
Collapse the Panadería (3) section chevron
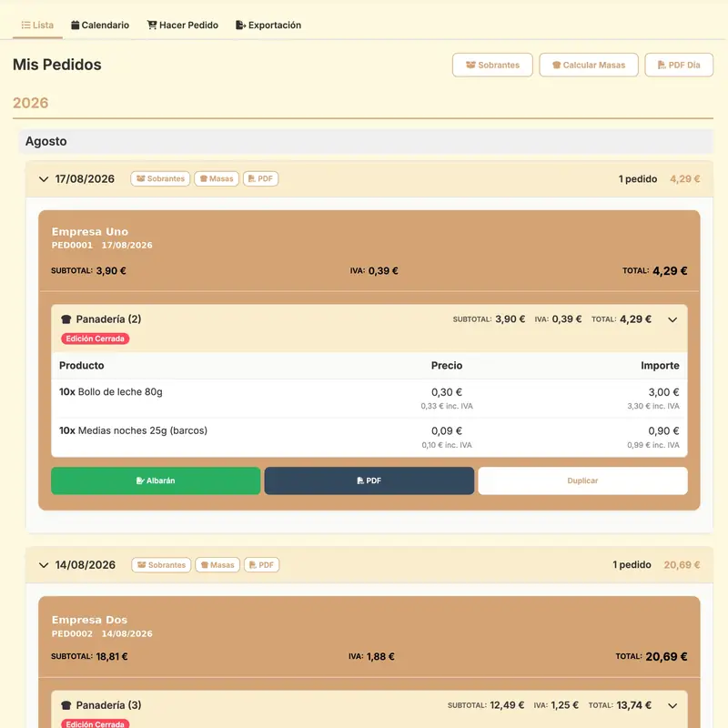click(x=672, y=706)
